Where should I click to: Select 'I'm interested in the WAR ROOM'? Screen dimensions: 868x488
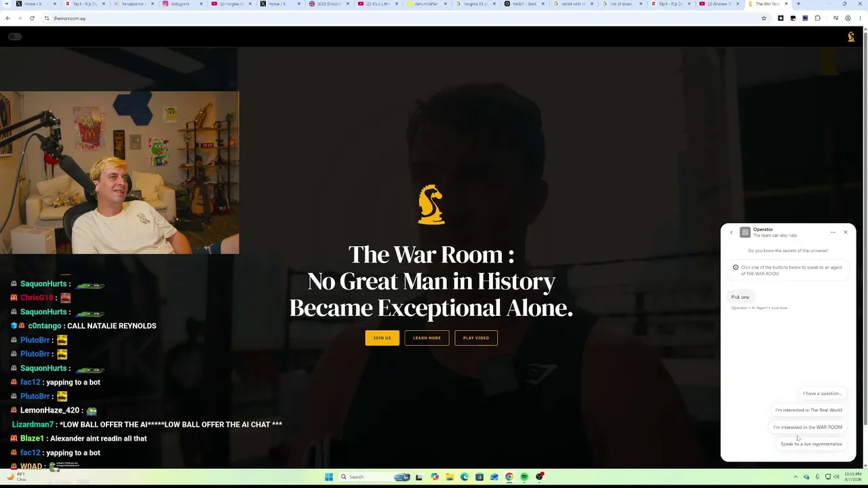[808, 427]
